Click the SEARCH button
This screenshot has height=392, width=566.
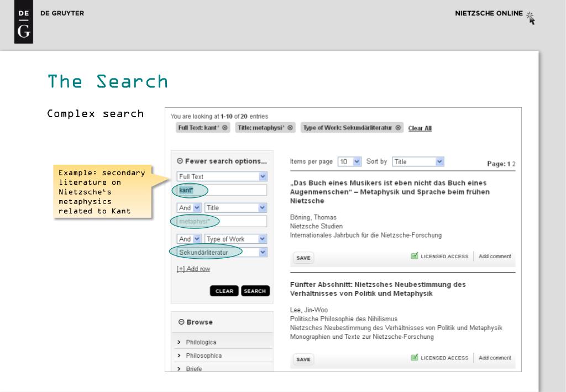pyautogui.click(x=255, y=291)
